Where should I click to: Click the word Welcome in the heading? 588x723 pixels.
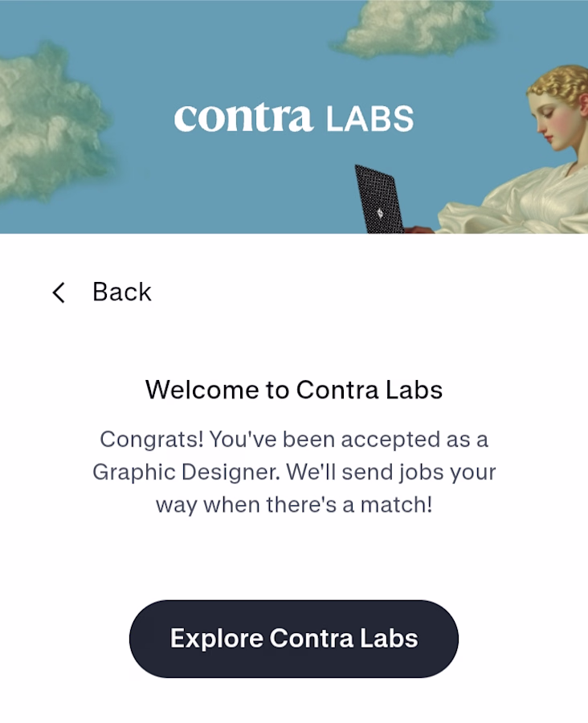point(202,390)
